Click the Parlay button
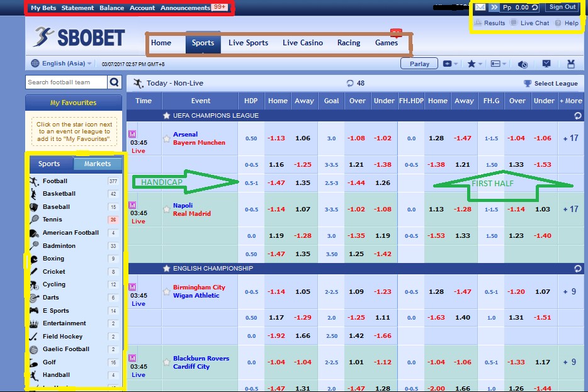Viewport: 588px width, 392px height. (x=419, y=64)
